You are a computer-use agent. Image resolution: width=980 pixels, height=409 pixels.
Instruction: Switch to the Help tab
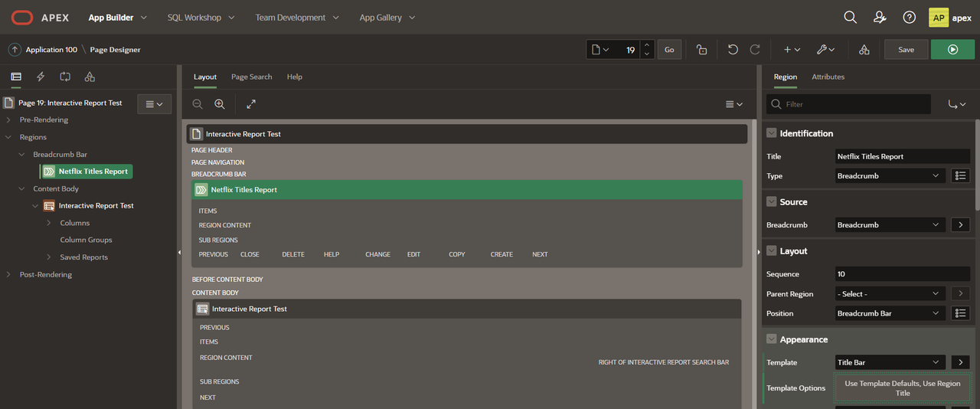tap(295, 77)
